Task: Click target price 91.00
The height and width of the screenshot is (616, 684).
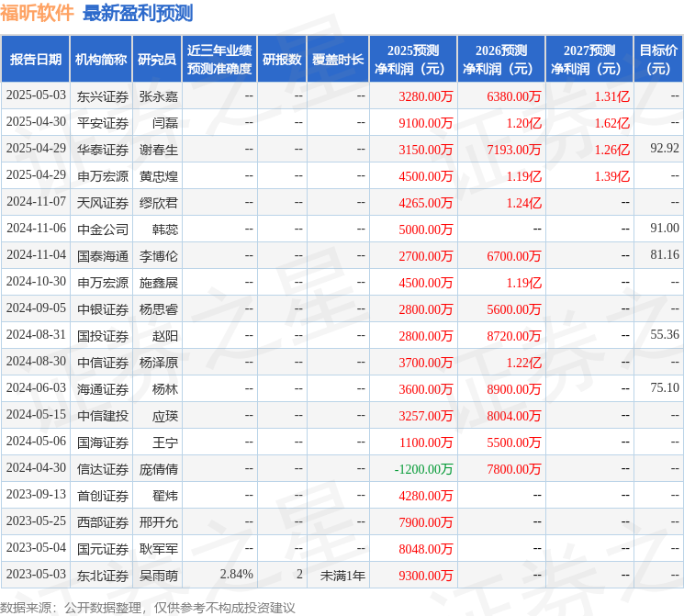Action: (x=665, y=229)
